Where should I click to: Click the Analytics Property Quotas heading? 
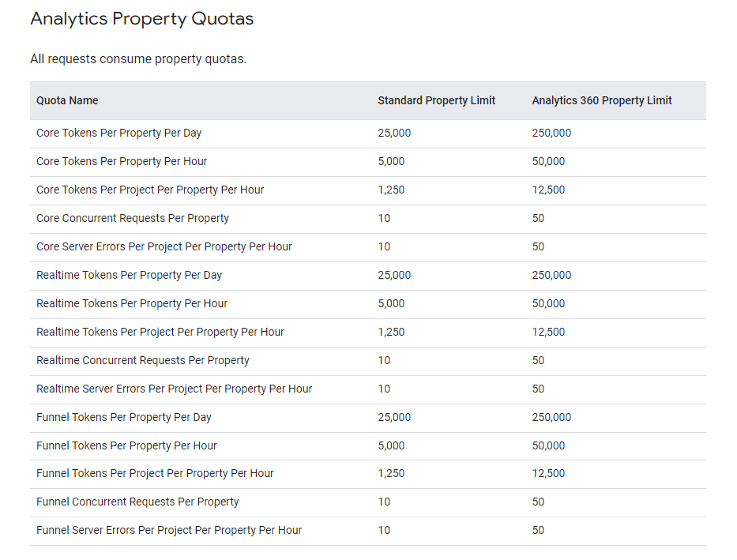click(141, 18)
